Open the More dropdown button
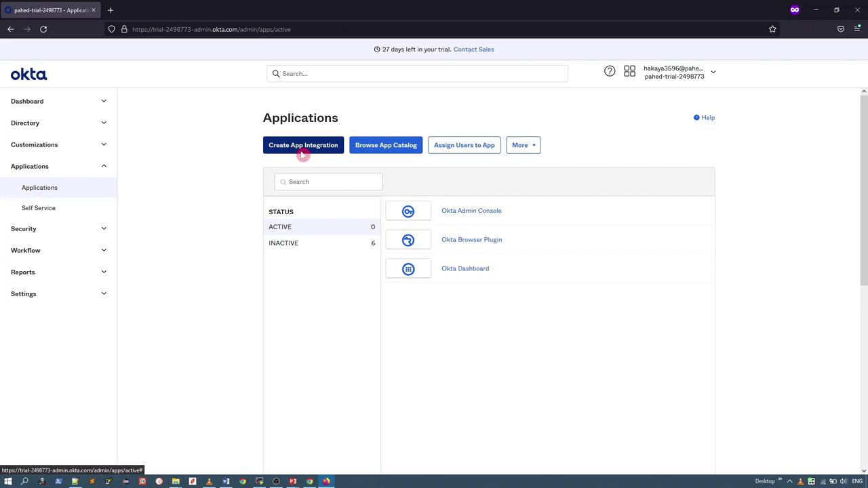Viewport: 868px width, 488px height. pos(523,145)
